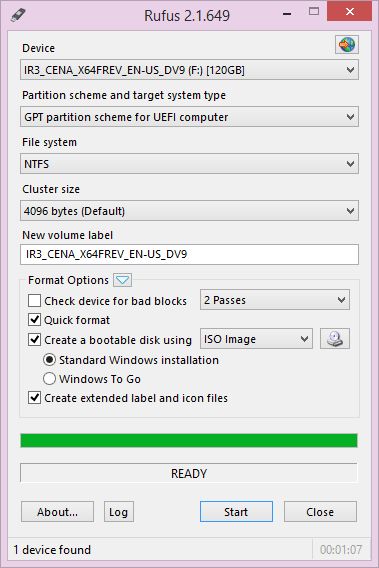The width and height of the screenshot is (379, 568).
Task: Open the Device dropdown list
Action: 189,70
